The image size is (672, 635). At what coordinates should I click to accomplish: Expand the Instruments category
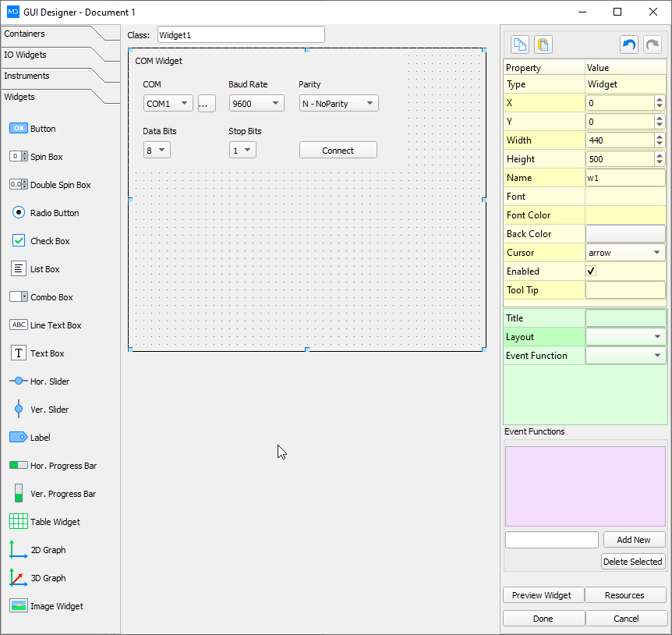click(x=31, y=76)
